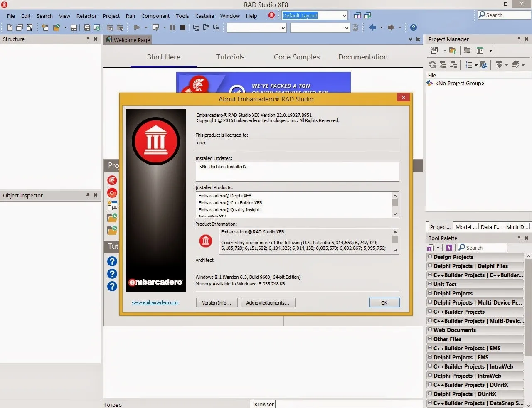This screenshot has height=408, width=532.
Task: Toggle the Tool Palette panel pin
Action: coord(519,238)
